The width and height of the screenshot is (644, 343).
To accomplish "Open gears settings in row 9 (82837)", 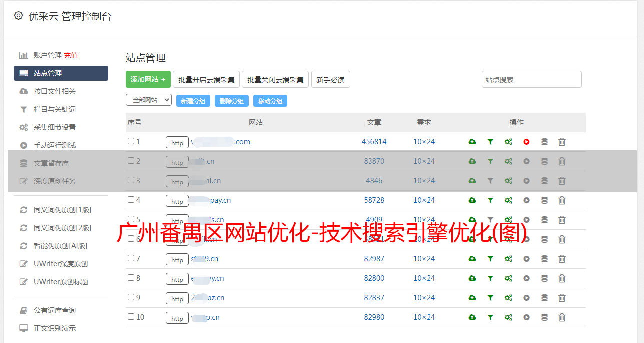I will pyautogui.click(x=508, y=298).
